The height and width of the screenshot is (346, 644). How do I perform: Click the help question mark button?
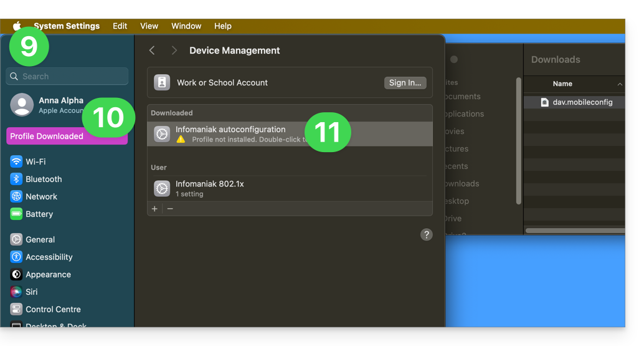(426, 234)
